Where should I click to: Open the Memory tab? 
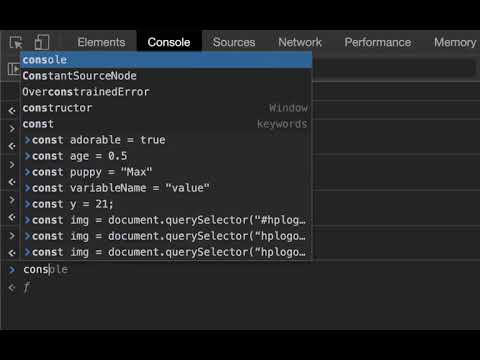click(455, 42)
